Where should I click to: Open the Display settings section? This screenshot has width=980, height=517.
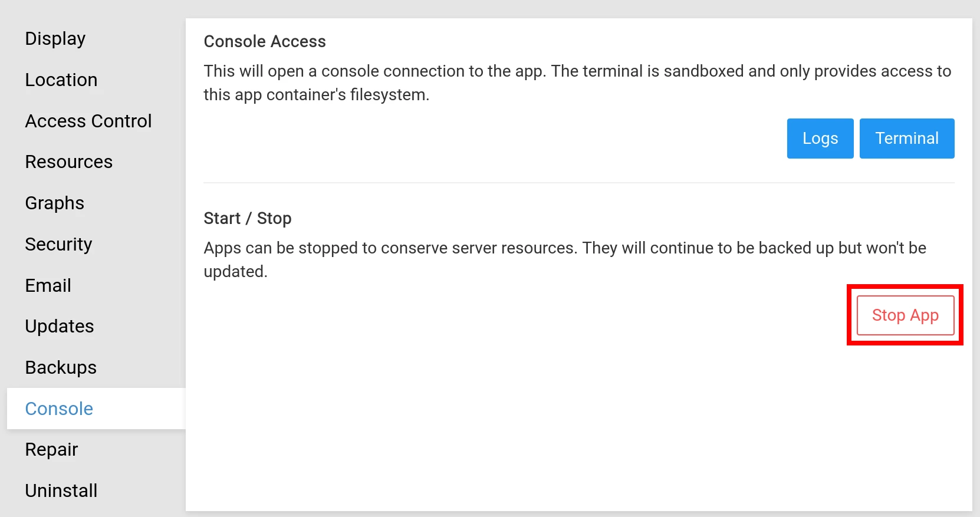coord(55,39)
